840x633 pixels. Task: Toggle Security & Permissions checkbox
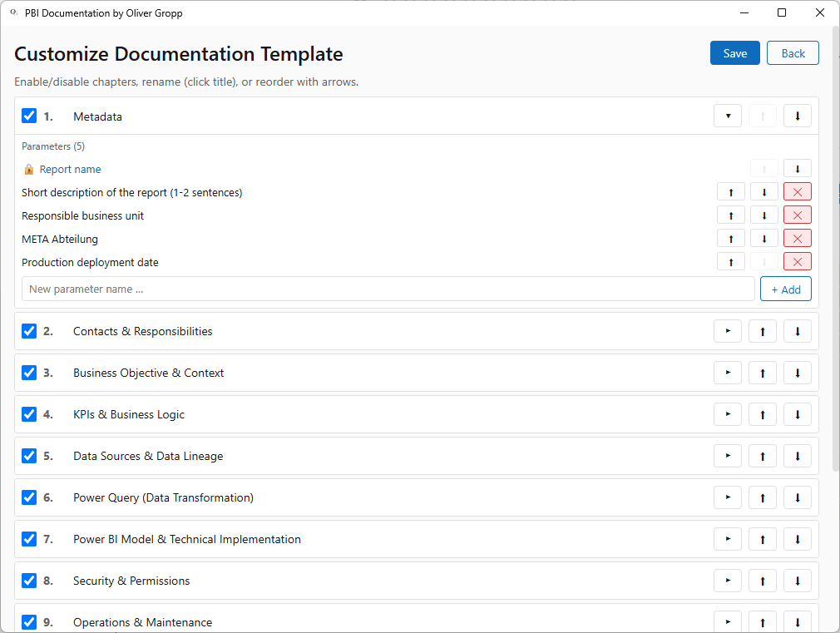(x=29, y=581)
